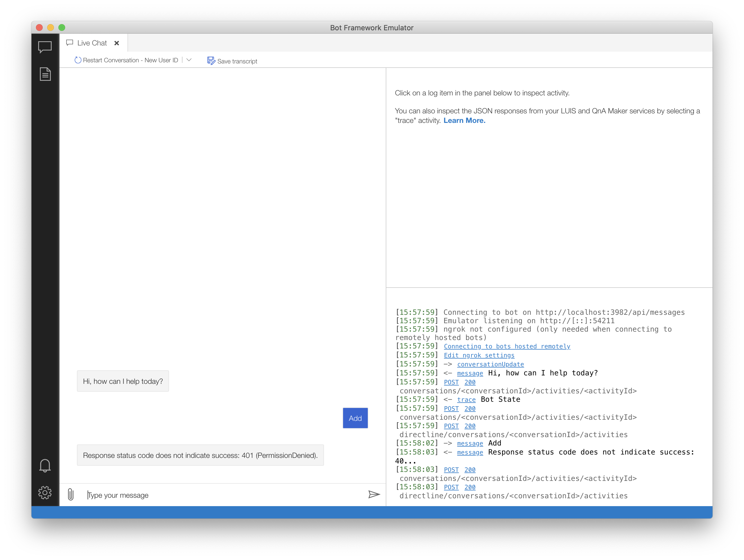Viewport: 744px width, 560px height.
Task: Open the notifications bell icon
Action: tap(45, 465)
